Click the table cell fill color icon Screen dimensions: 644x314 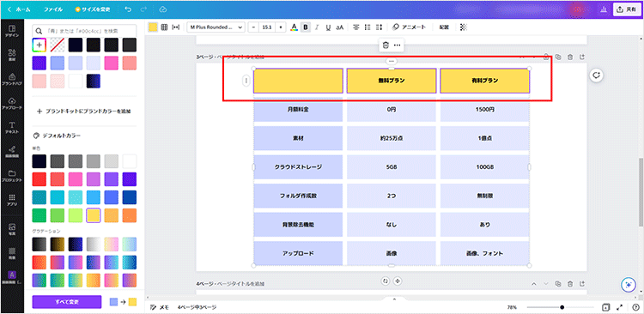153,27
